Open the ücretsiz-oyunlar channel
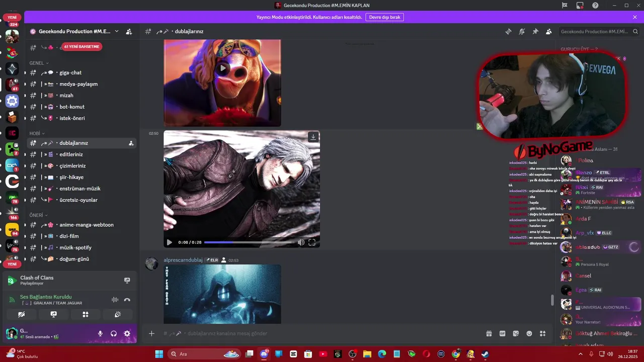The height and width of the screenshot is (362, 644). coord(82,200)
